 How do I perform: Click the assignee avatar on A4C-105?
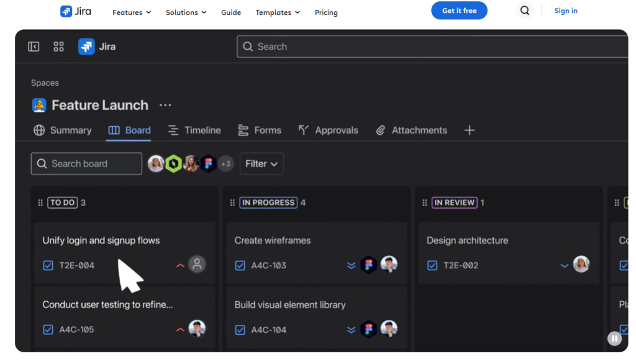197,329
